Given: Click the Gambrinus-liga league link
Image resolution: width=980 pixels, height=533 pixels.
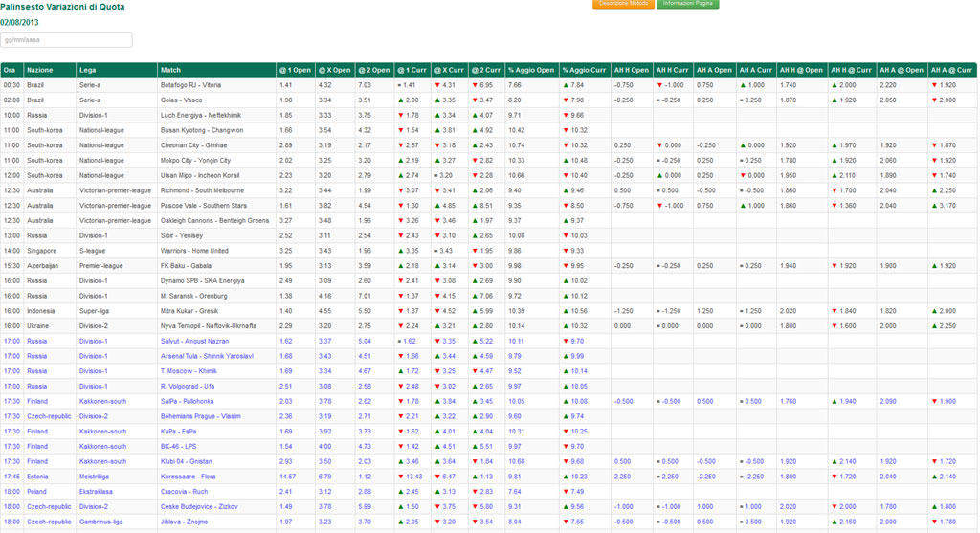Looking at the screenshot, I should tap(101, 522).
